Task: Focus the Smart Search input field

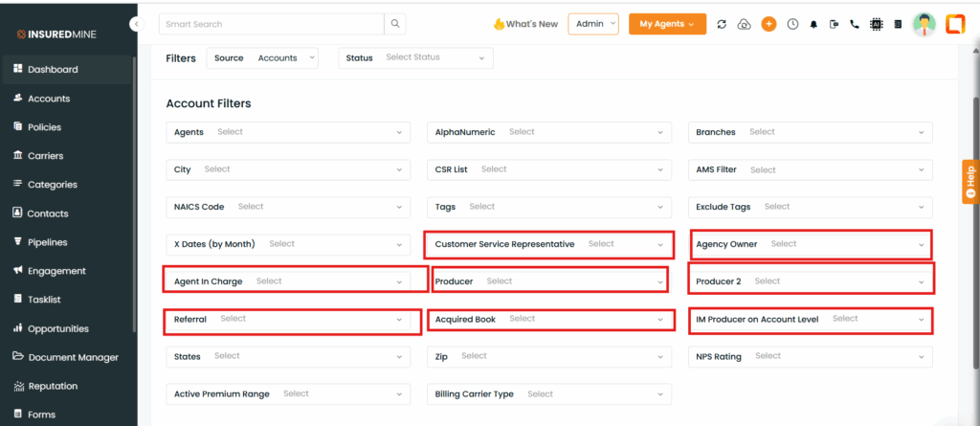Action: pyautogui.click(x=271, y=24)
